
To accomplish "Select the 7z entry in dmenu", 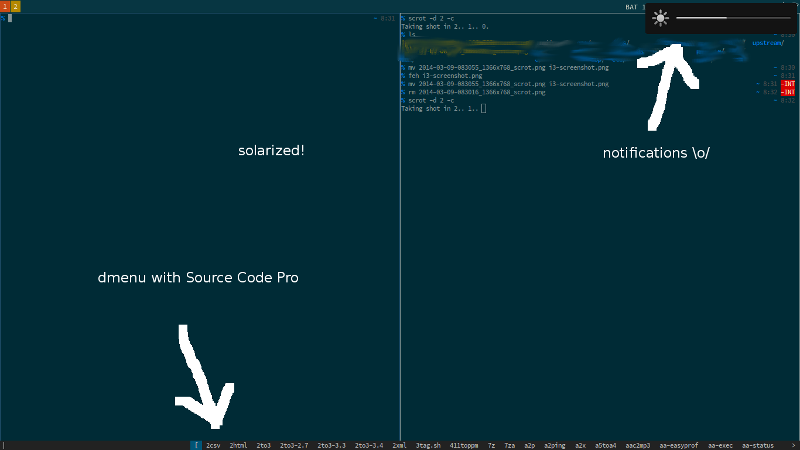I will coord(491,446).
